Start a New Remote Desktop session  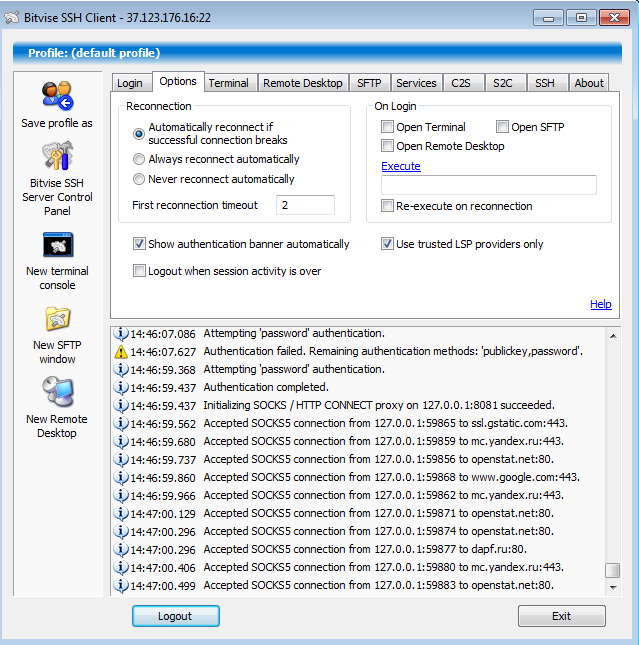point(58,391)
